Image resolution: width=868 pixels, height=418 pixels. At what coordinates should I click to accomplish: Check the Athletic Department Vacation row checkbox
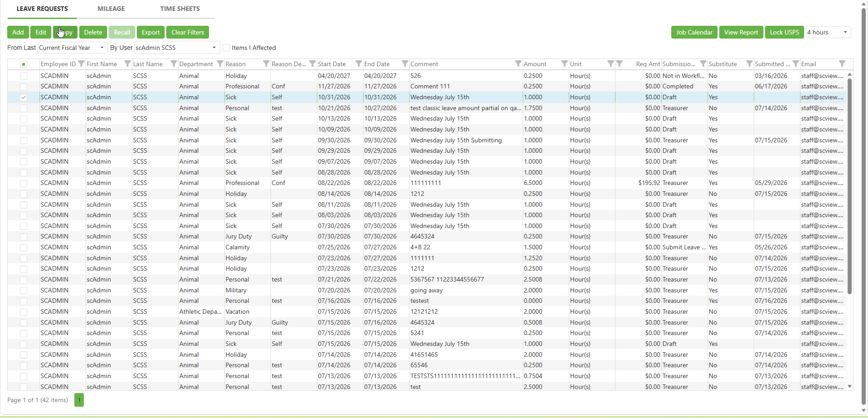click(x=24, y=312)
